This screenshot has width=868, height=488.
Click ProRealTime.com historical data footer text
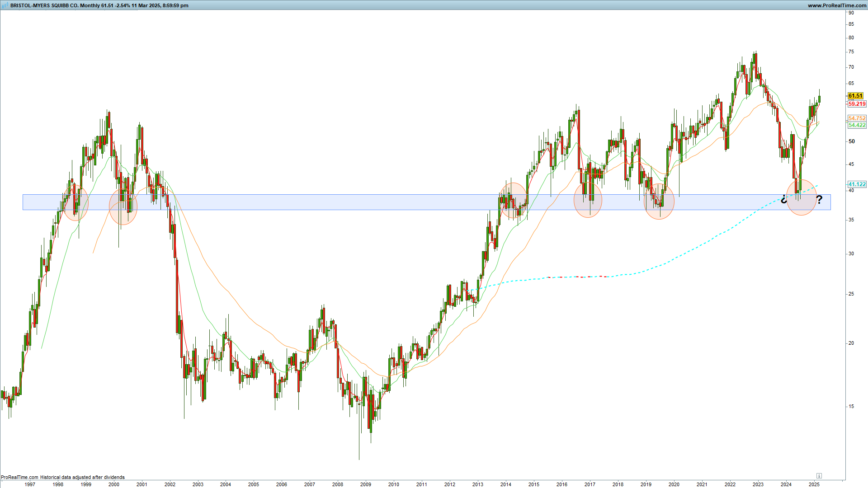click(63, 477)
